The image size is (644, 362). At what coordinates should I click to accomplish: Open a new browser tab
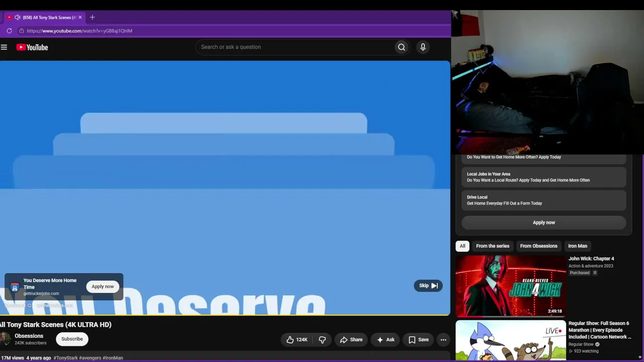click(x=92, y=17)
